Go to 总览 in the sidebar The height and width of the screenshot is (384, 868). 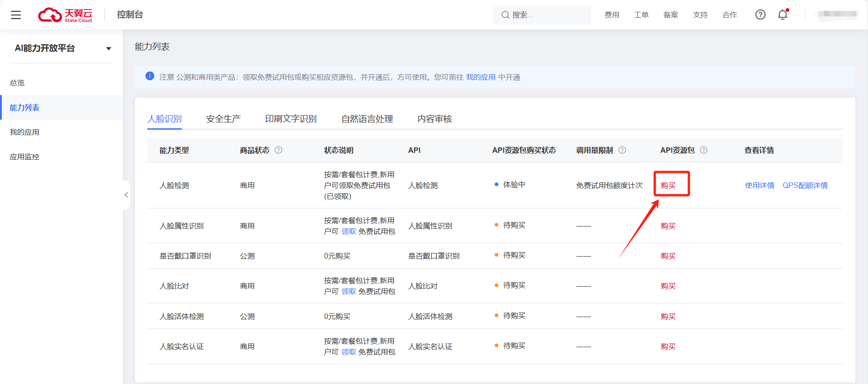(17, 83)
